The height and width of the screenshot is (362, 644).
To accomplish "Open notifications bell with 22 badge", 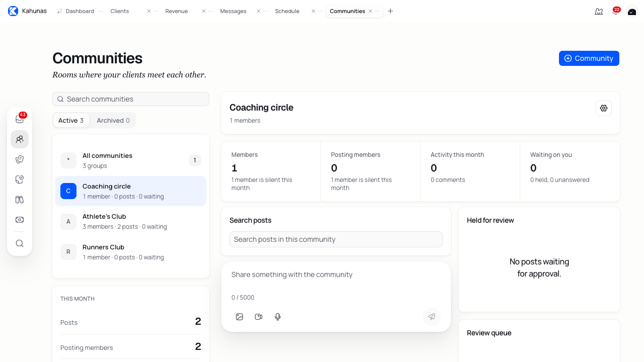I will pos(615,11).
